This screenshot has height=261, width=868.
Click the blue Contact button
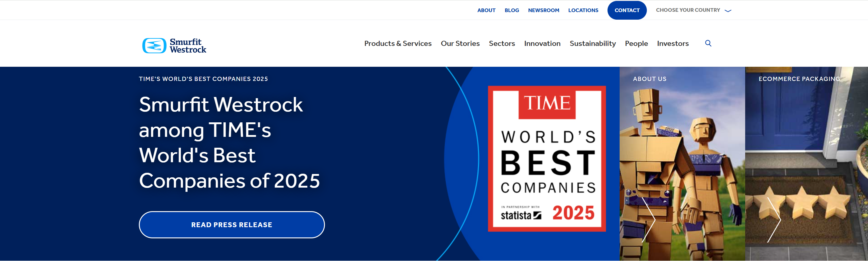point(627,10)
